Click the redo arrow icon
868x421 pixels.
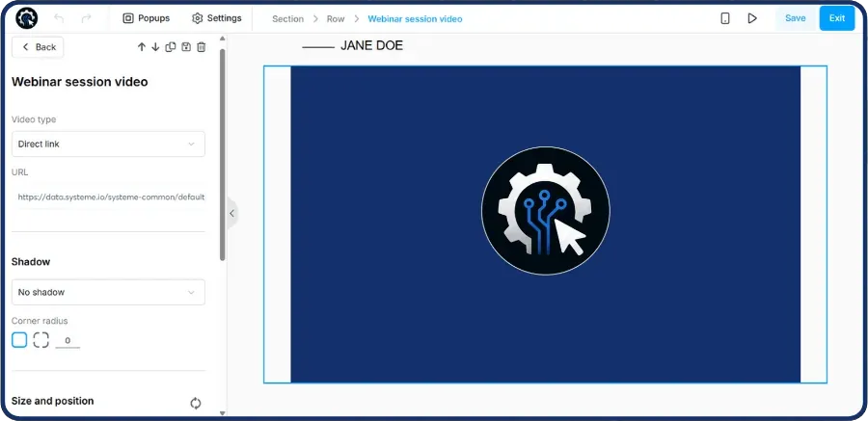coord(87,18)
